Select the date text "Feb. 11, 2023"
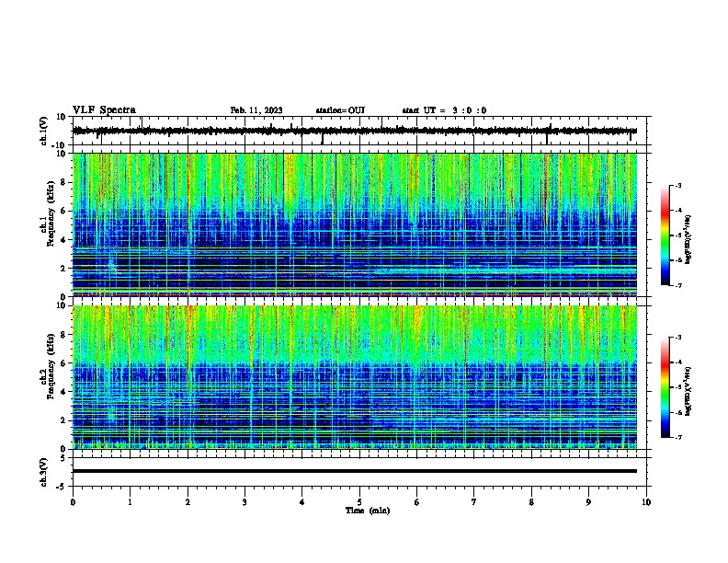The width and height of the screenshot is (728, 563). tap(256, 110)
